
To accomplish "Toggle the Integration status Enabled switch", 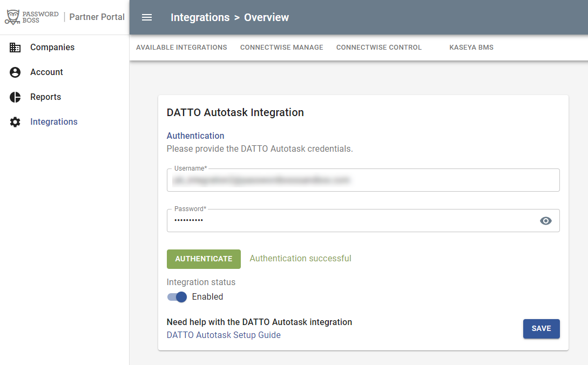I will (177, 297).
